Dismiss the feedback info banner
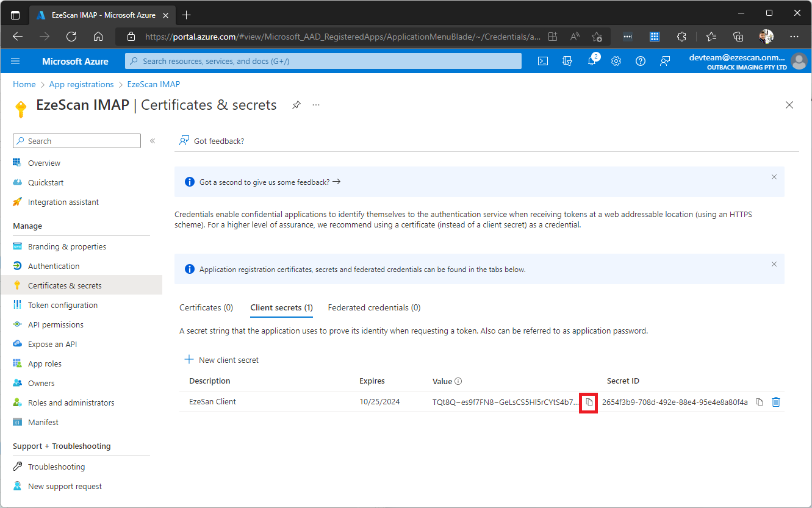 774,177
